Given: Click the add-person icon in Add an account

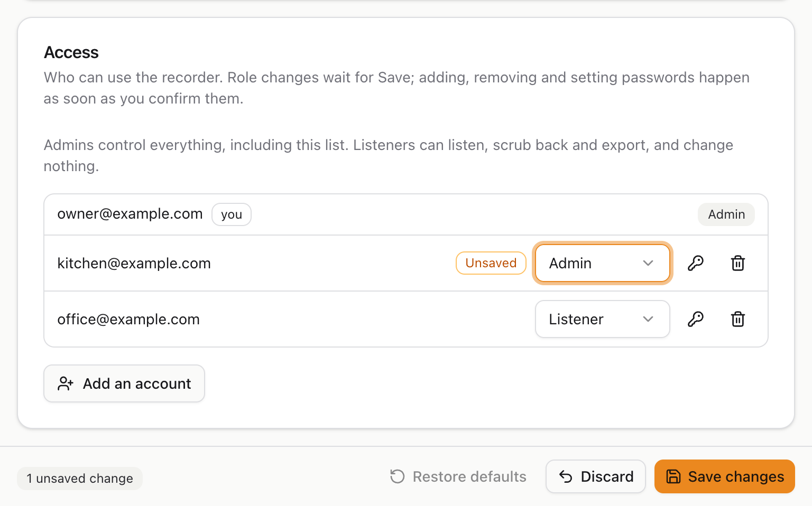Looking at the screenshot, I should (x=66, y=383).
